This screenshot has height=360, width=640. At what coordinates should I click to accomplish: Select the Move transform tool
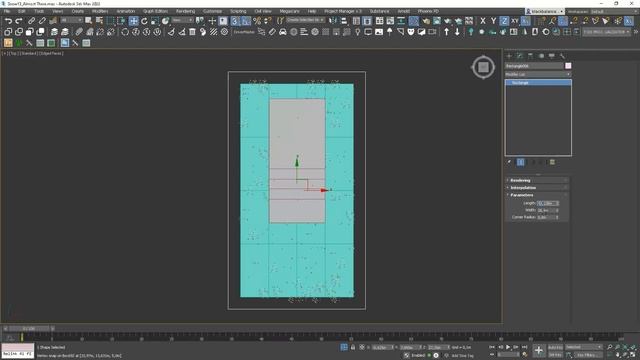[x=133, y=21]
